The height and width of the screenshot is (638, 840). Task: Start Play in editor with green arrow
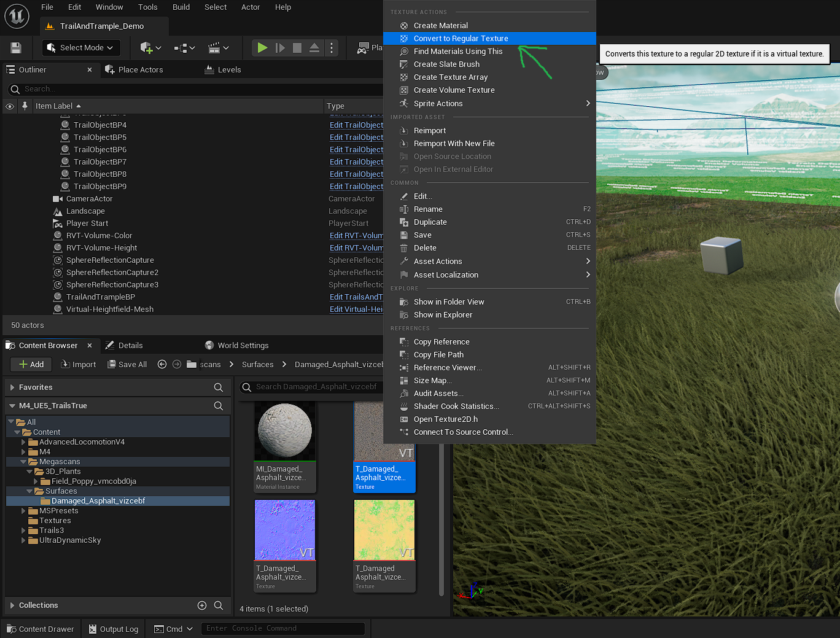click(262, 48)
